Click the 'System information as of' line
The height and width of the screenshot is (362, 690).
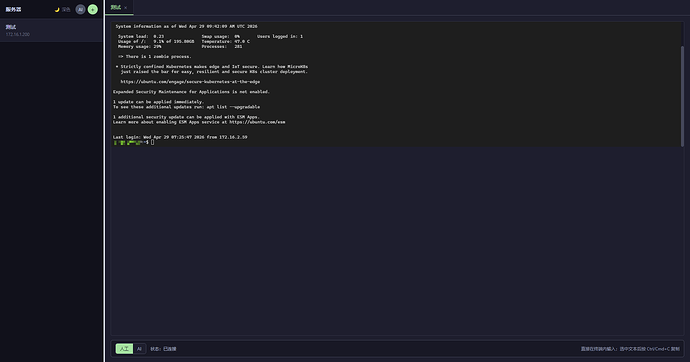tap(187, 26)
